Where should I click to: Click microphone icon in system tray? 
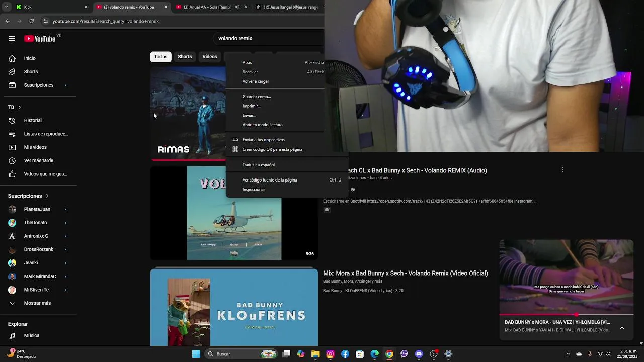pos(589,354)
